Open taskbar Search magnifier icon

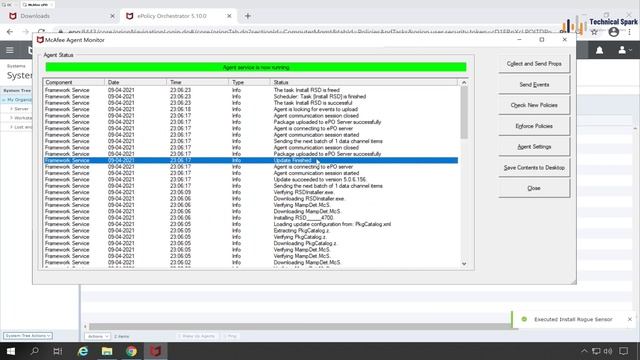click(35, 351)
